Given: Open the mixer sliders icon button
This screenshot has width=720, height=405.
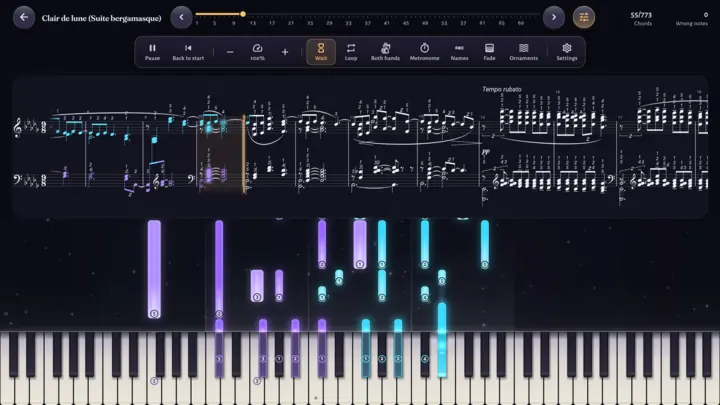Looking at the screenshot, I should coord(584,17).
